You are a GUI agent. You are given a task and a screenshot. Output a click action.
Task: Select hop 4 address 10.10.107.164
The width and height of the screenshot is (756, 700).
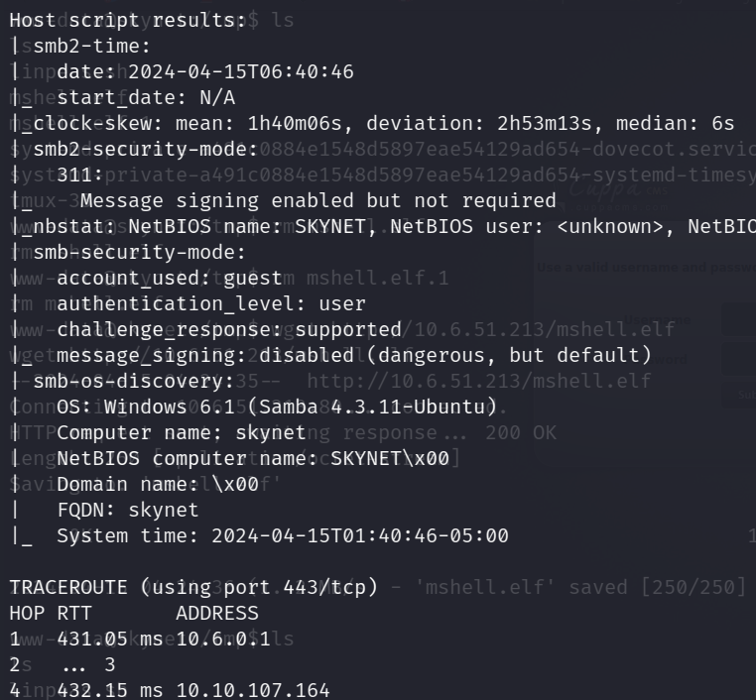point(253,691)
